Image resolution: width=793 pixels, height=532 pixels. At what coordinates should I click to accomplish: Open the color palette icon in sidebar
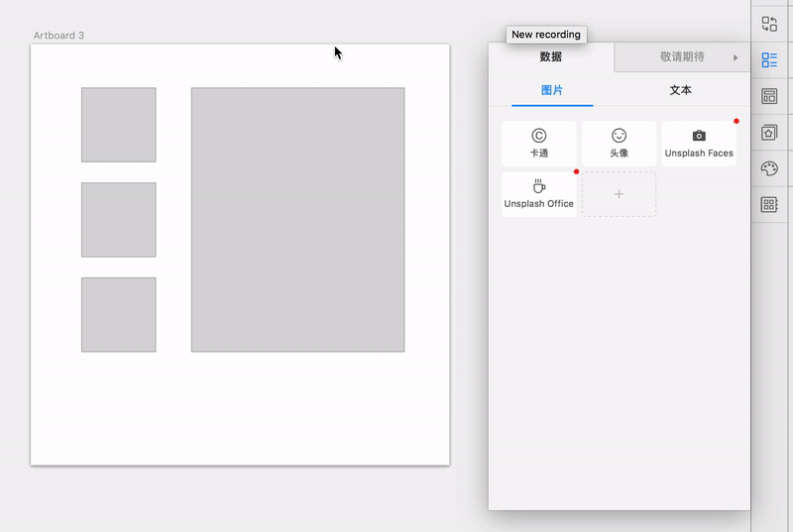(769, 168)
